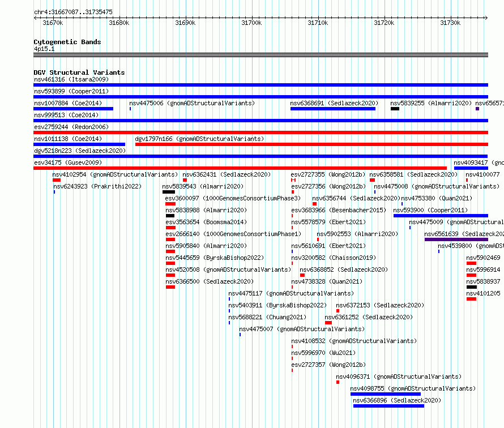Click the blue bar under nsv6366896
The height and width of the screenshot is (428, 504).
388,406
